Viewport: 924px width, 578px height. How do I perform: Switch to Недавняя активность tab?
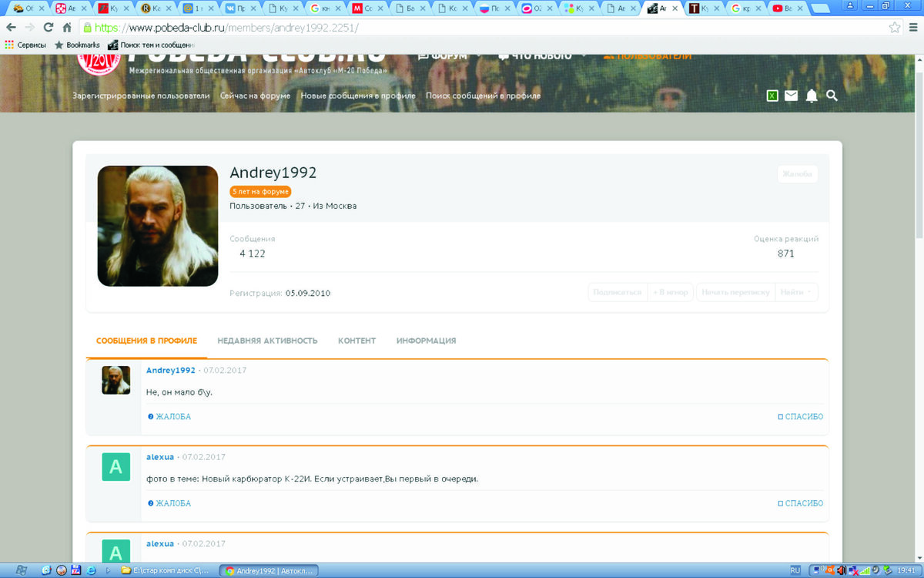(x=267, y=341)
